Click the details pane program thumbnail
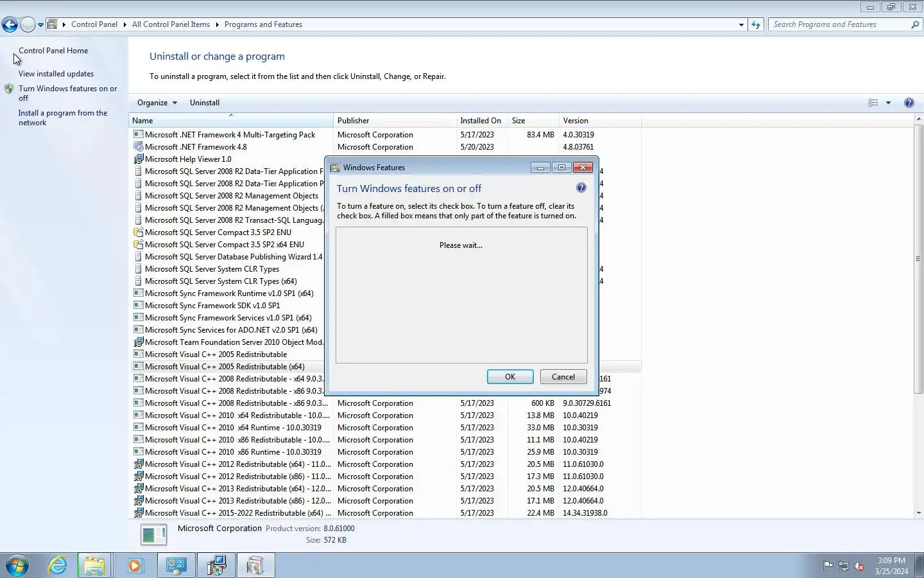 coord(154,534)
